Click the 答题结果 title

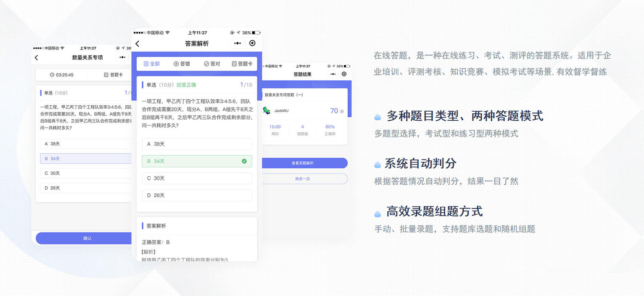coord(303,74)
